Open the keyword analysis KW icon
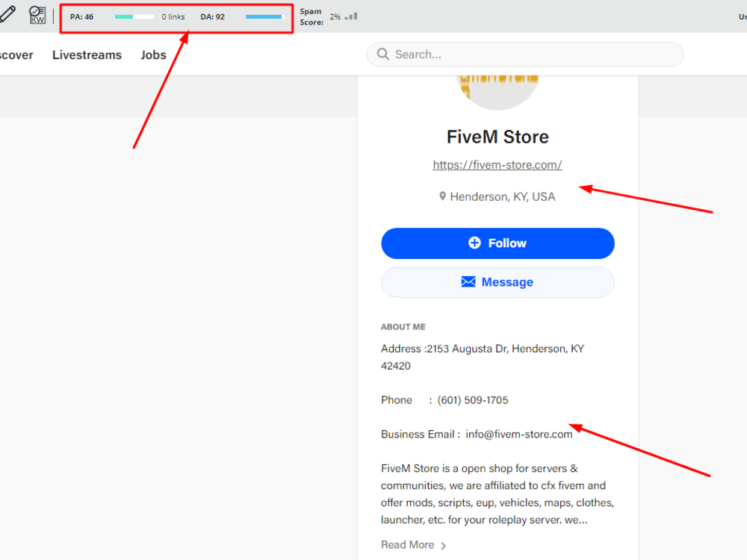747x560 pixels. click(x=37, y=15)
